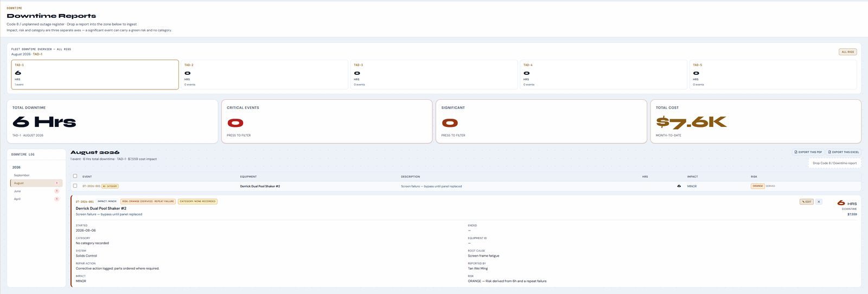
Task: Select the TAD-3 rig card
Action: (434, 74)
